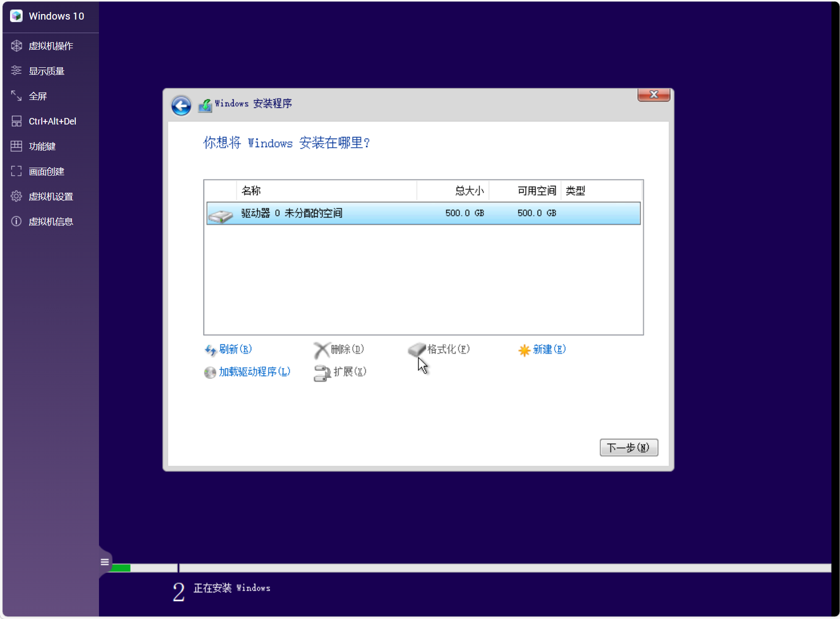Collapse the sidebar with hamburger handle
Viewport: 840px width, 619px height.
coord(104,562)
